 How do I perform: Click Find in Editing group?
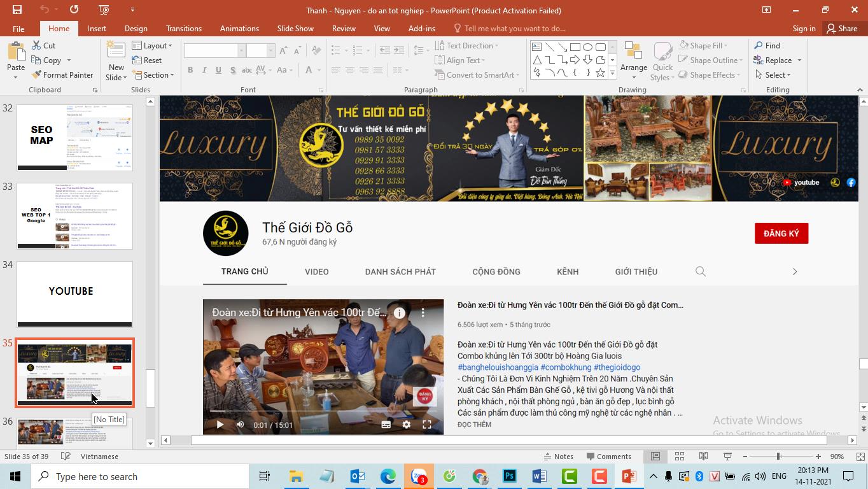[767, 45]
